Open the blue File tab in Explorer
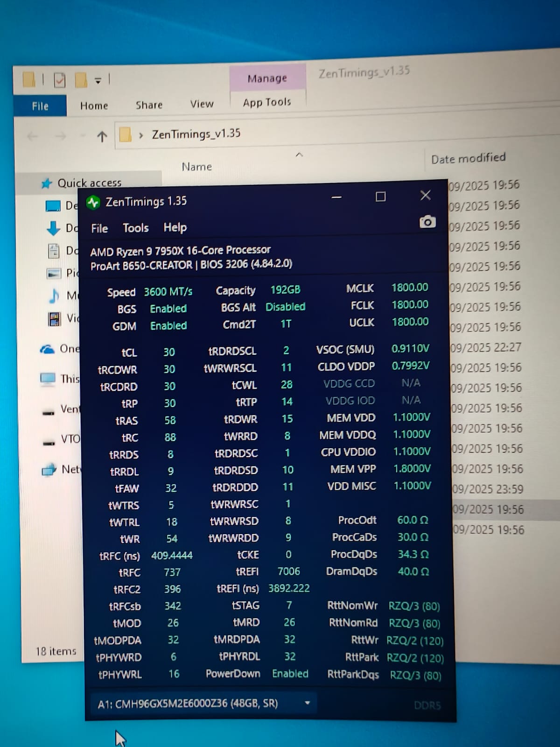The height and width of the screenshot is (747, 560). coord(40,106)
